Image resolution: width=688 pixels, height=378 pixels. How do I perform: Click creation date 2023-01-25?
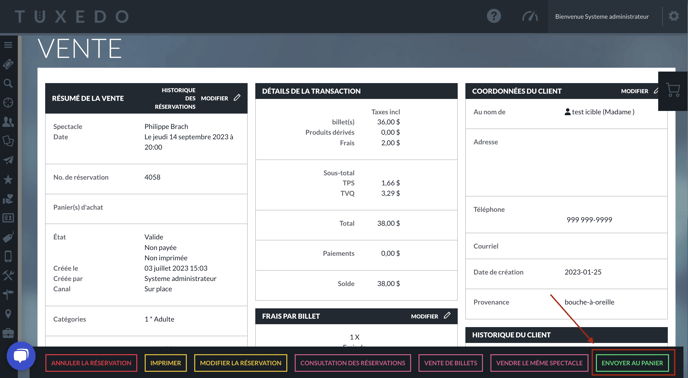(583, 272)
